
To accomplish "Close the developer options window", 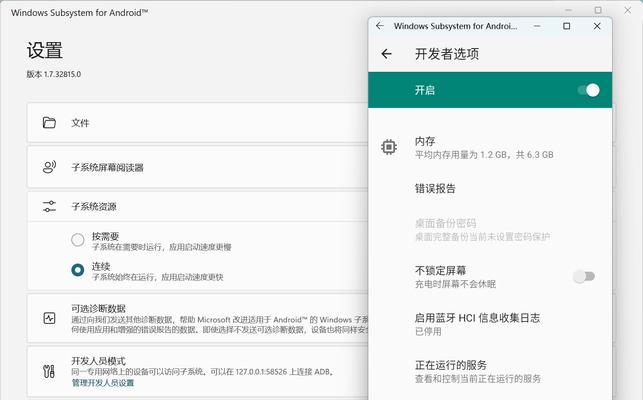I will (x=597, y=26).
